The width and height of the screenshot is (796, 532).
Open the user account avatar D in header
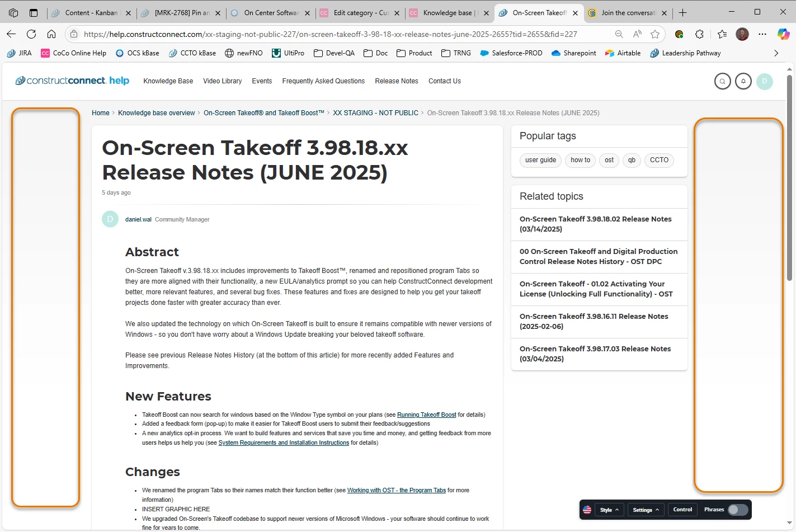tap(765, 82)
